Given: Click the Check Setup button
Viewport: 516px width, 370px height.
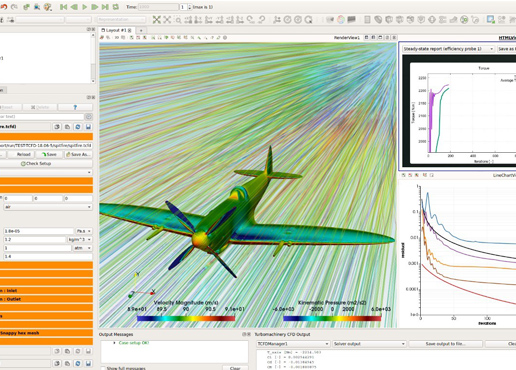Looking at the screenshot, I should click(x=46, y=164).
